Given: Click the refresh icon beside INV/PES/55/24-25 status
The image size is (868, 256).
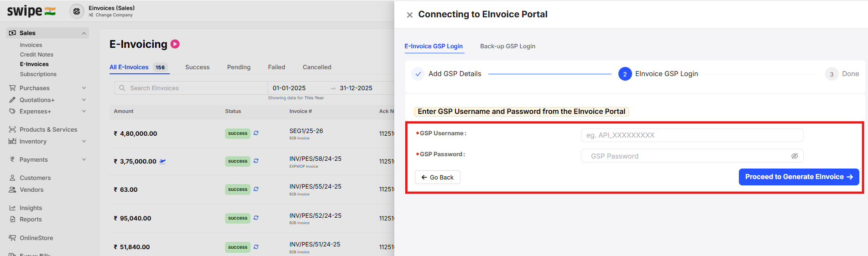Looking at the screenshot, I should pos(256,189).
